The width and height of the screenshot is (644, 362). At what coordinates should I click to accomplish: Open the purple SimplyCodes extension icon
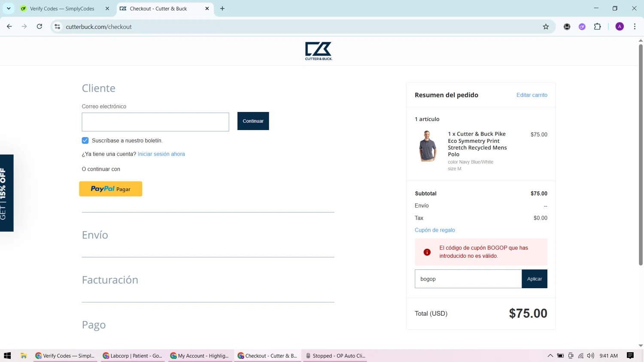point(582,27)
